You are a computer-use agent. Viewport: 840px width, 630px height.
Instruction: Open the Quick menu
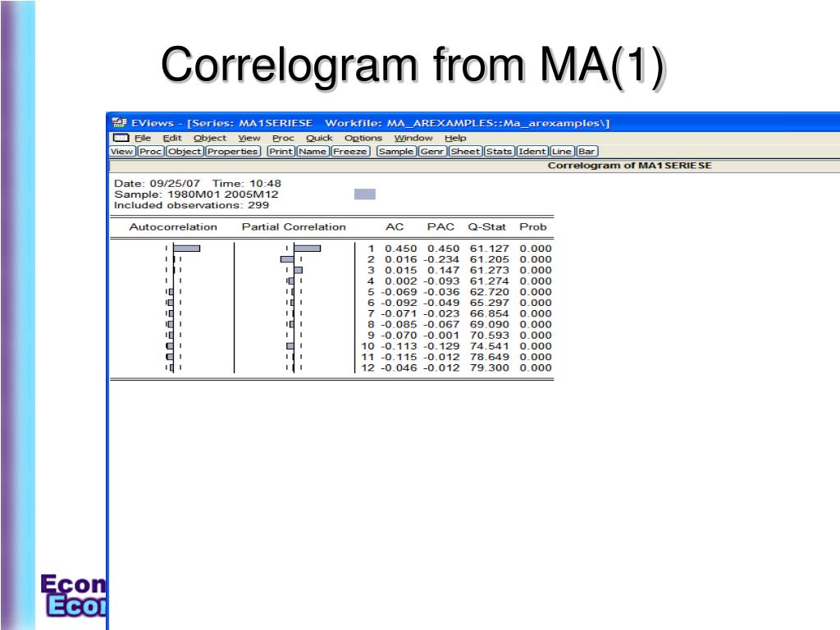(319, 138)
